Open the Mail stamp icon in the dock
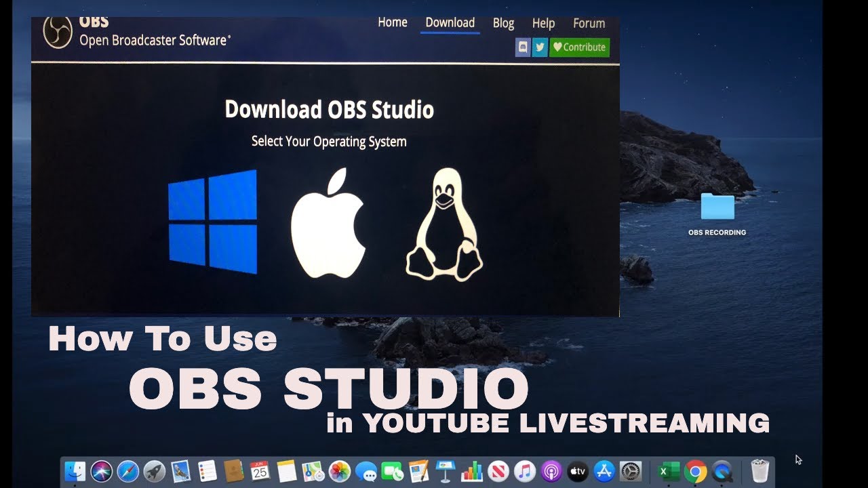The image size is (868, 488). 180,471
